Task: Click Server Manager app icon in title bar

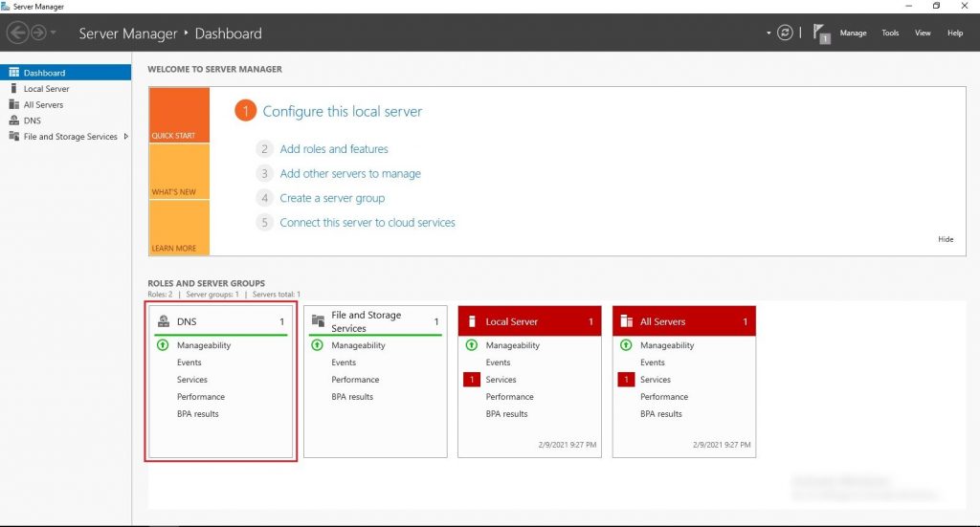Action: point(6,7)
